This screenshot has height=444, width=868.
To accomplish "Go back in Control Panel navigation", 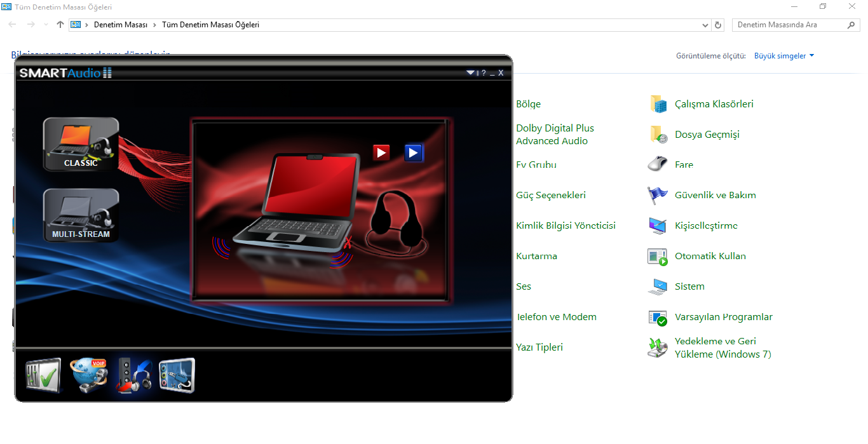I will [13, 25].
